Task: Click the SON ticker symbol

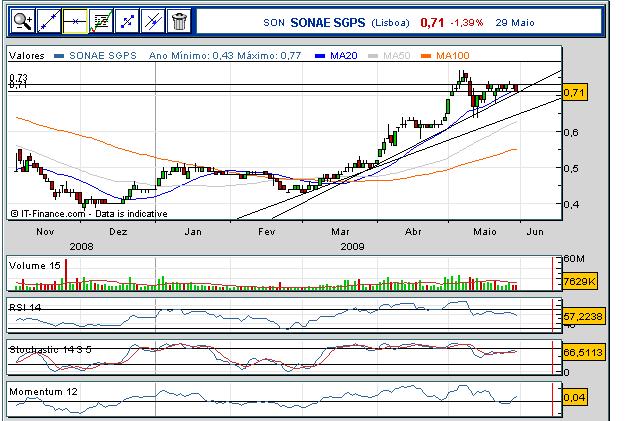Action: [274, 23]
